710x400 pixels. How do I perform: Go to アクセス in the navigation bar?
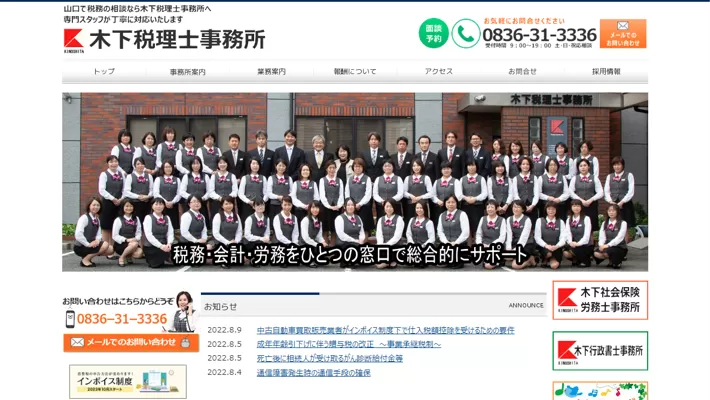(x=438, y=72)
